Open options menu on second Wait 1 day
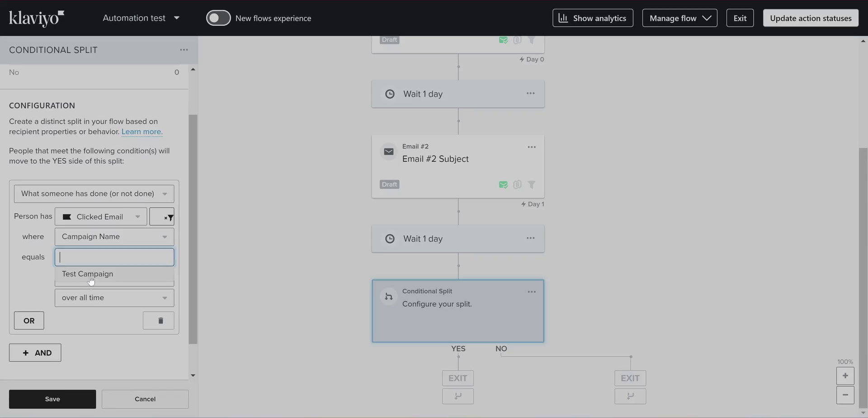868x418 pixels. 531,238
